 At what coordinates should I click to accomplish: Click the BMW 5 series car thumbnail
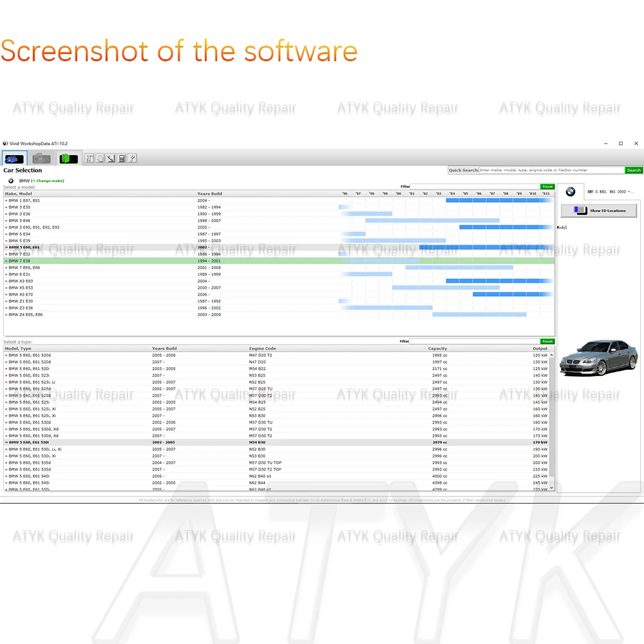click(599, 357)
